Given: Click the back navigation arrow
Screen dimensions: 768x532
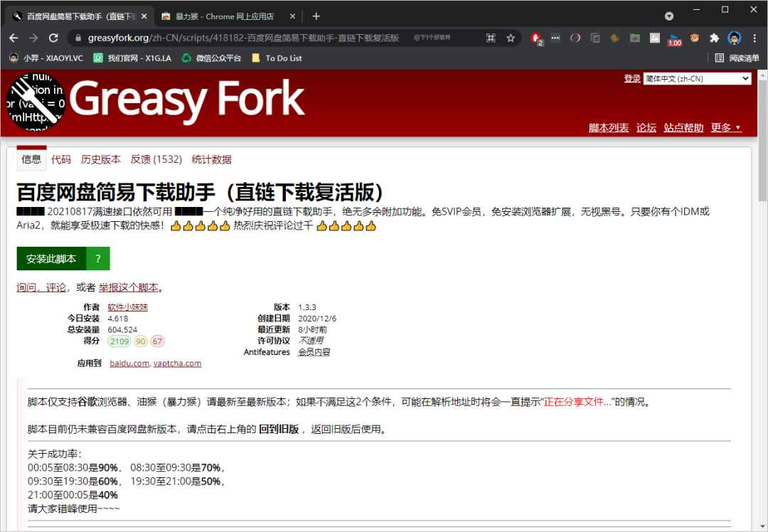Looking at the screenshot, I should (14, 38).
